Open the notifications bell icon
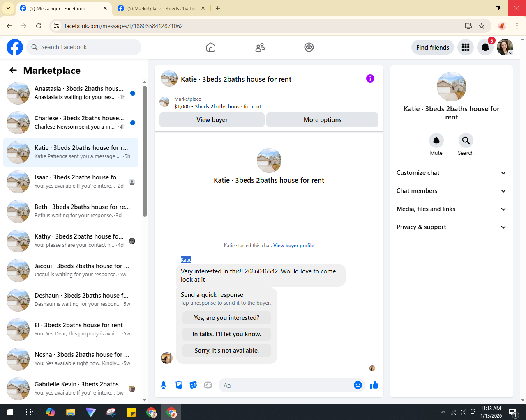526x420 pixels. (x=485, y=47)
